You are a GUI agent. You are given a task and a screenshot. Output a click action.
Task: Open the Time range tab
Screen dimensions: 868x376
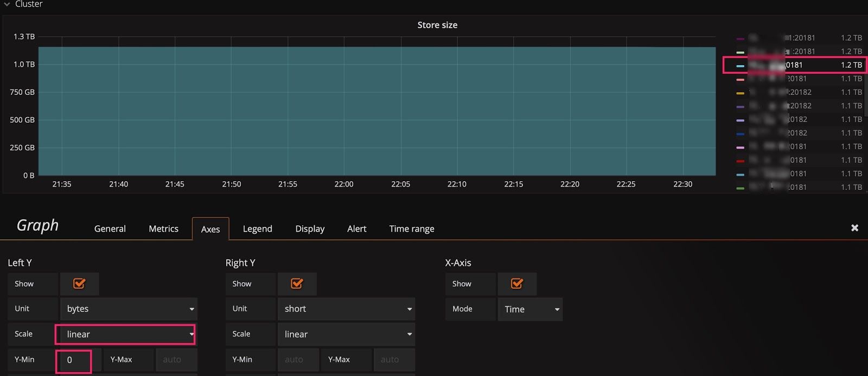pos(411,229)
